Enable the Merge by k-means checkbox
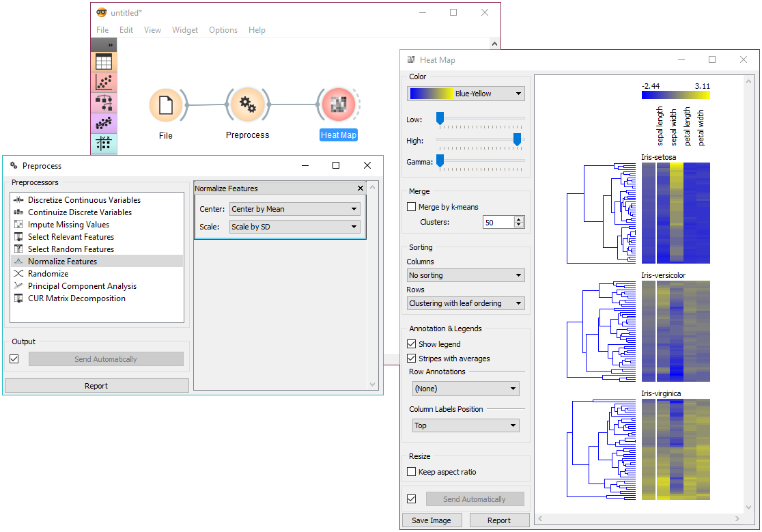The height and width of the screenshot is (532, 762). click(411, 207)
